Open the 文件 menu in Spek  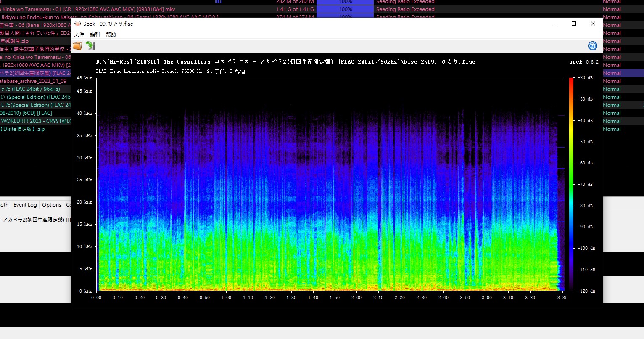[x=79, y=34]
